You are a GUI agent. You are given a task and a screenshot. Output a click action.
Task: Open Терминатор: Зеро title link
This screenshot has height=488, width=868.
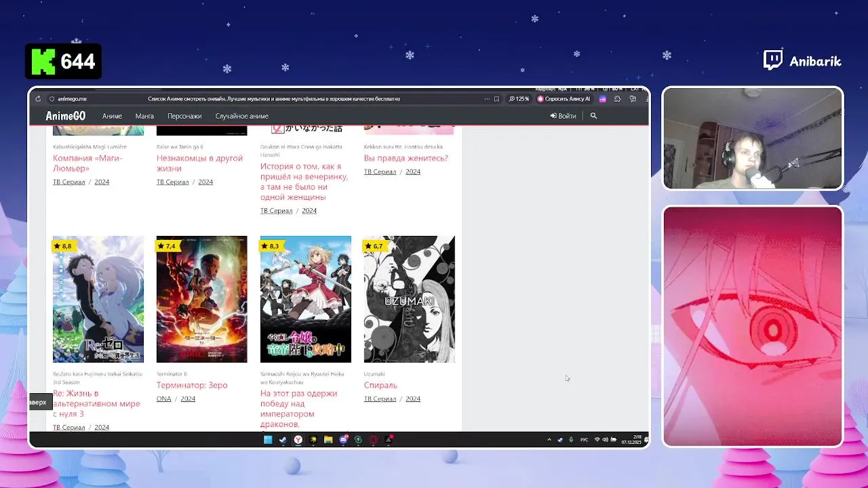(192, 385)
